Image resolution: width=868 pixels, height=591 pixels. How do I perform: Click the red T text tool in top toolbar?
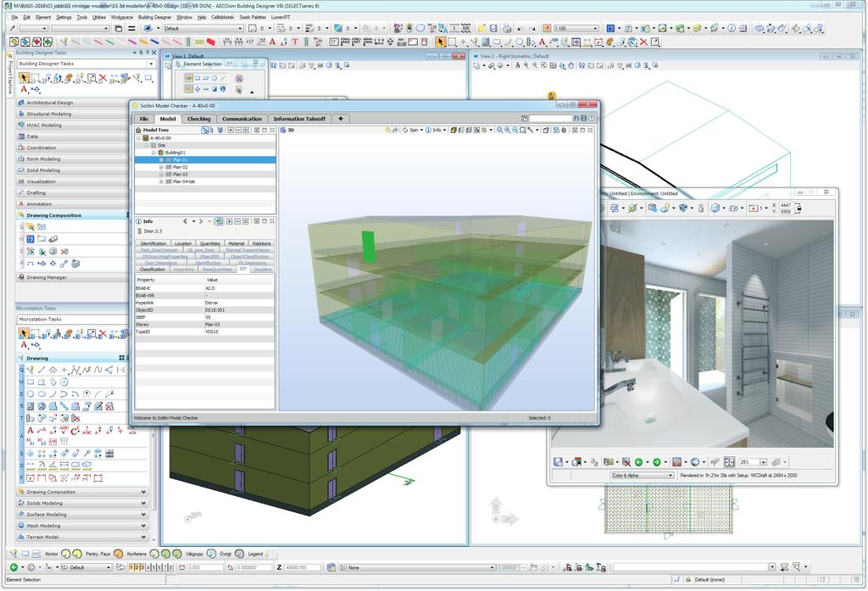(295, 42)
